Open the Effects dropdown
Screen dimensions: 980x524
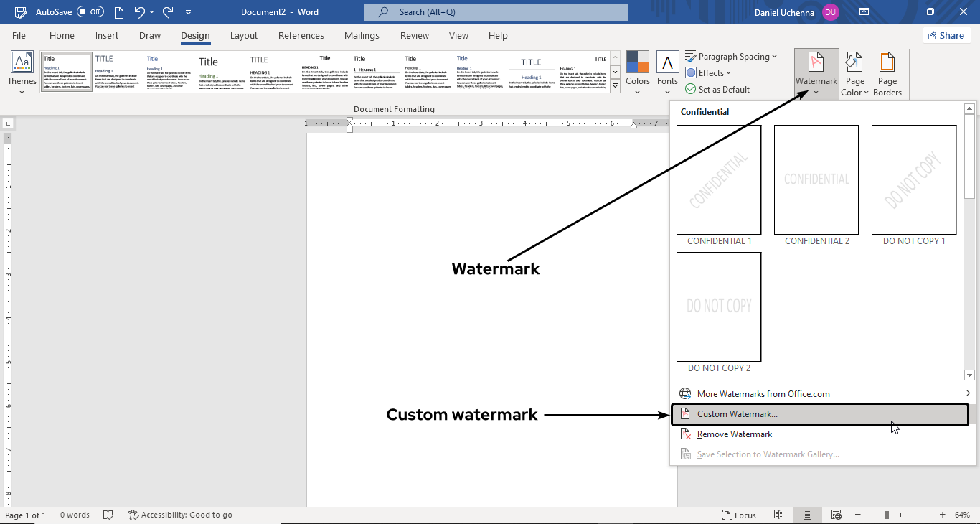pos(709,72)
